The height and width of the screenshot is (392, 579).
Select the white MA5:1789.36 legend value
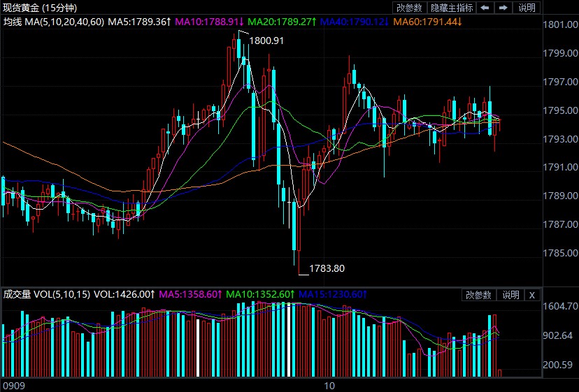[x=139, y=22]
